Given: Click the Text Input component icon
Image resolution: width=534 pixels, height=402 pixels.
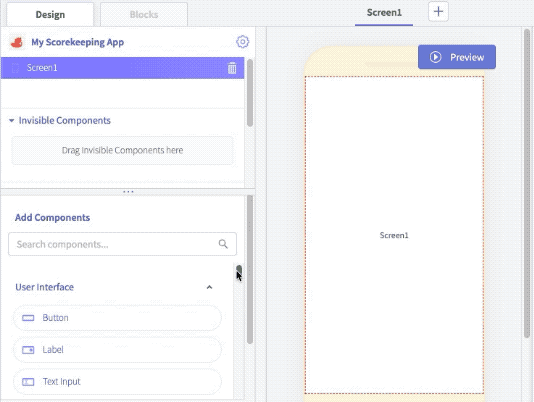Looking at the screenshot, I should [x=28, y=382].
